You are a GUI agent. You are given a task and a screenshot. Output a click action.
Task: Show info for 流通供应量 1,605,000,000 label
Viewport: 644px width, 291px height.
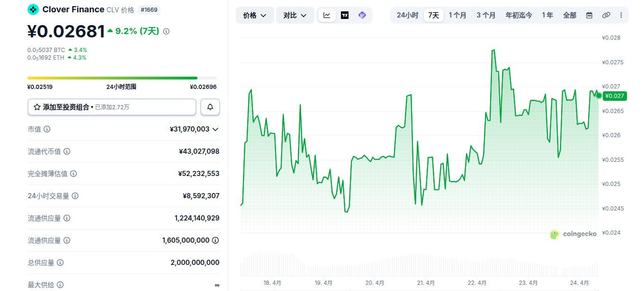(67, 240)
